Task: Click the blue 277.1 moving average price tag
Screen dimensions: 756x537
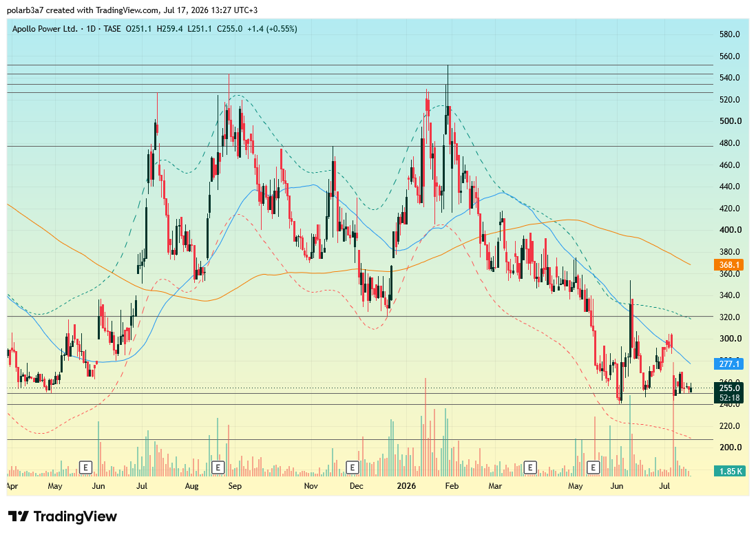Action: 729,364
